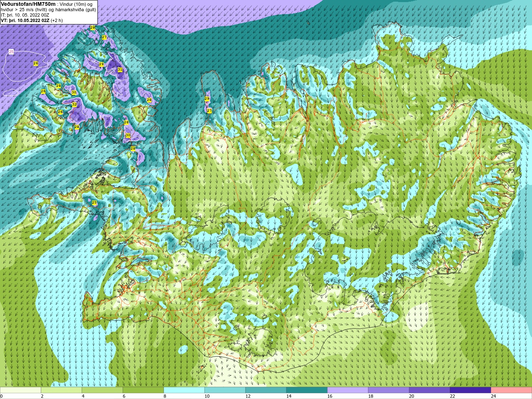Screen dimensions: 532x399
Task: Click the legend scale label '24'
Action: pyautogui.click(x=493, y=396)
